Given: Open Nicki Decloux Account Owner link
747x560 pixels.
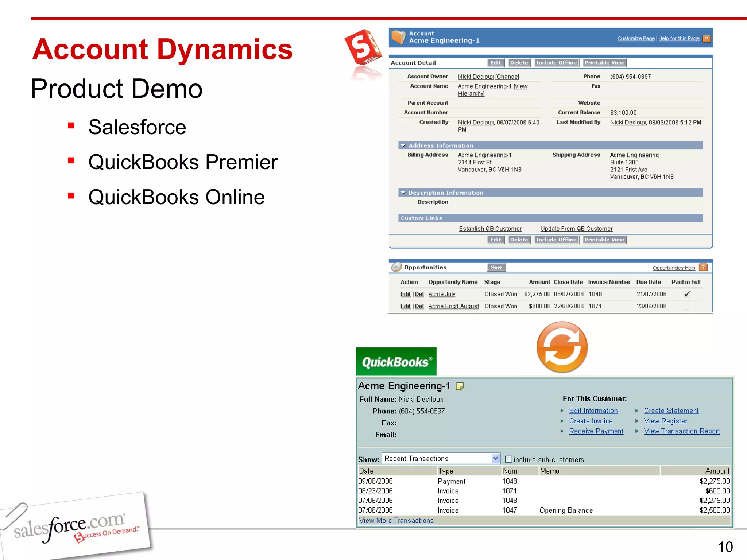Looking at the screenshot, I should tap(476, 77).
